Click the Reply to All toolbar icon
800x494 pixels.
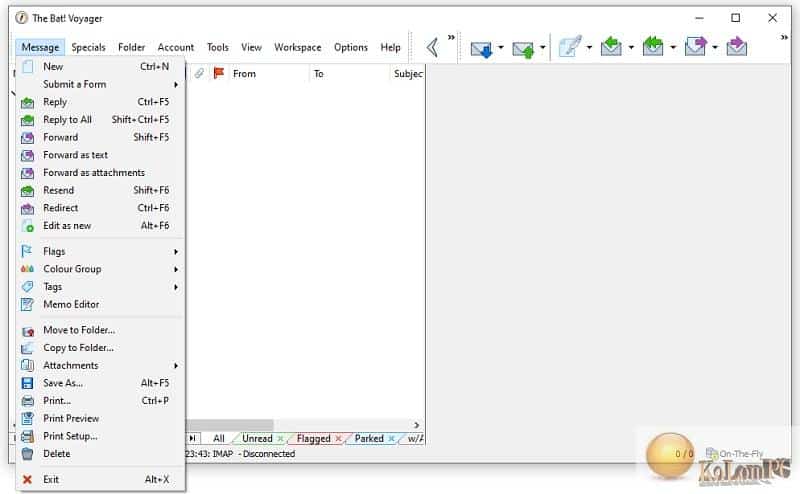click(x=653, y=46)
